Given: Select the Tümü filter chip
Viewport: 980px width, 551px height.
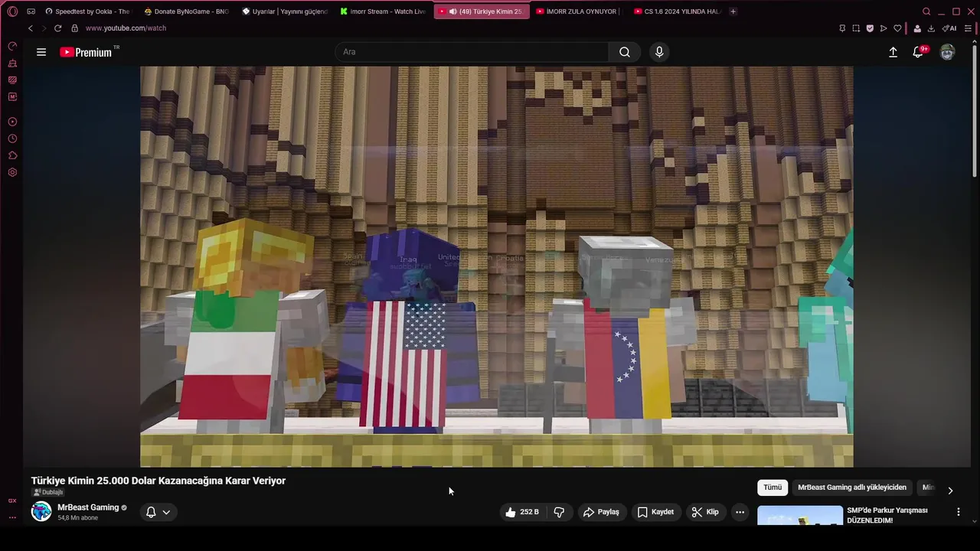Looking at the screenshot, I should [773, 487].
